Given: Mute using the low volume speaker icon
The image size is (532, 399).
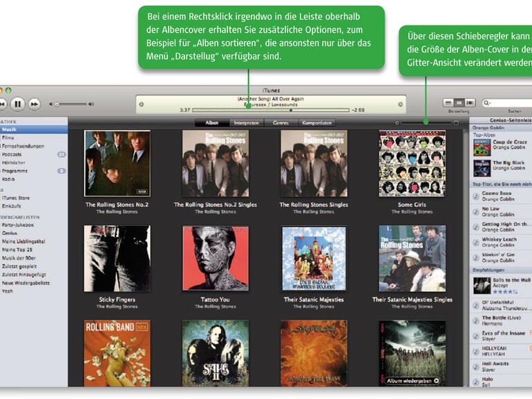Looking at the screenshot, I should coord(50,104).
